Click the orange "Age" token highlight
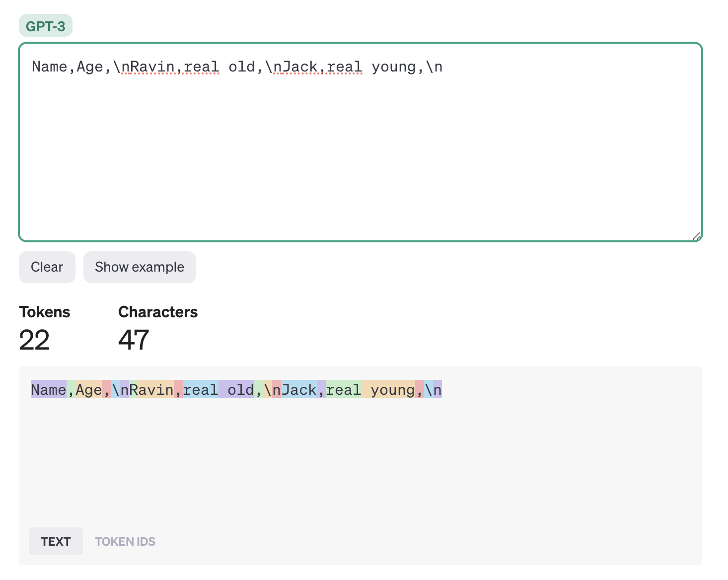 (88, 390)
